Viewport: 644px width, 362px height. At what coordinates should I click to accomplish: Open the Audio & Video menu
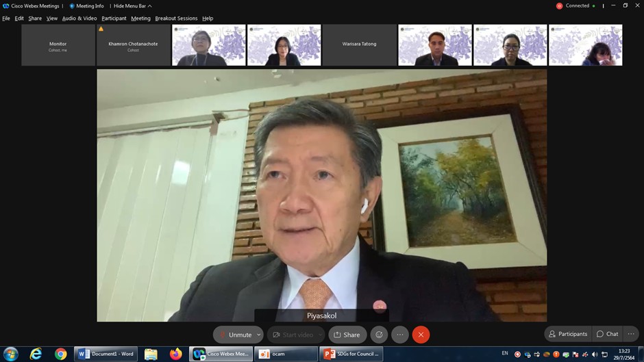pyautogui.click(x=79, y=18)
